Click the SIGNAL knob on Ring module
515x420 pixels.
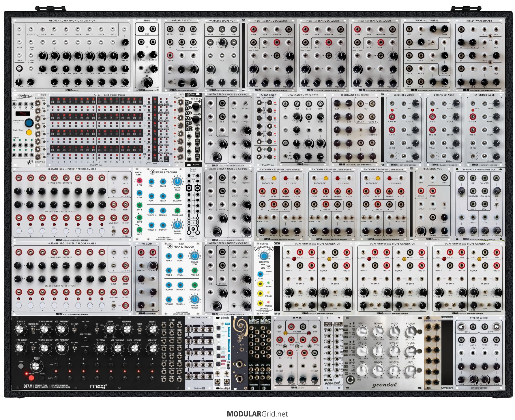(141, 54)
